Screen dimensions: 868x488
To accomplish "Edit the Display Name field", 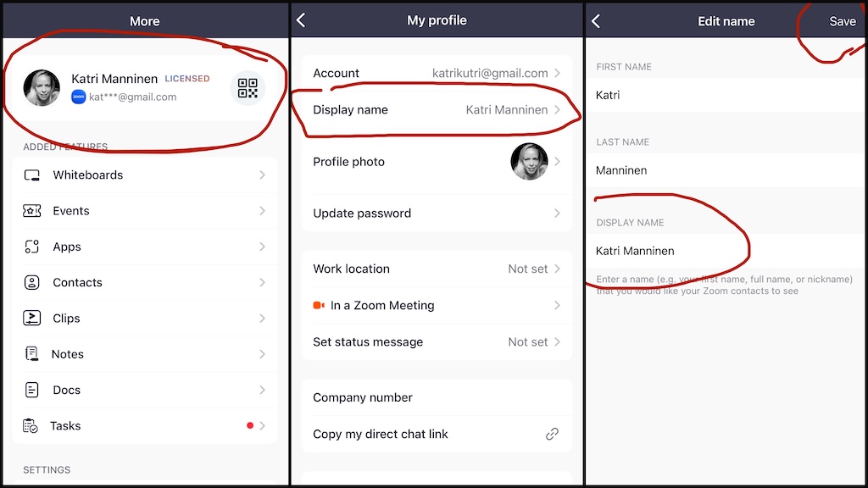I will click(726, 251).
